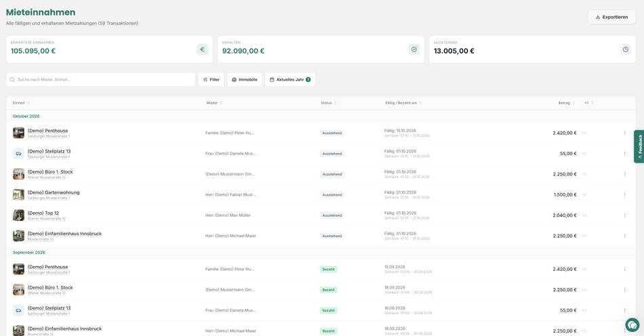Sort by Fällig / Bezahlt am column
Viewport: 644px width, 336px height.
(403, 103)
